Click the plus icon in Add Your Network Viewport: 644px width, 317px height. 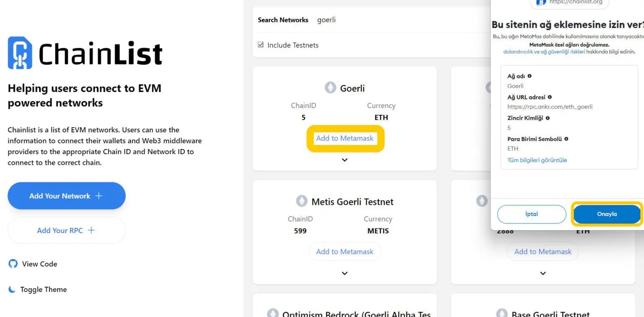pyautogui.click(x=99, y=196)
